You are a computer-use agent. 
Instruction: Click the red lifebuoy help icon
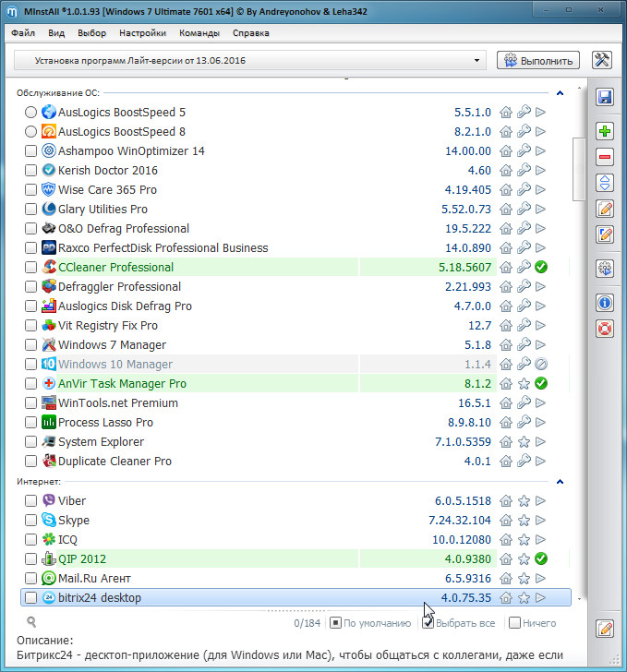pos(605,329)
